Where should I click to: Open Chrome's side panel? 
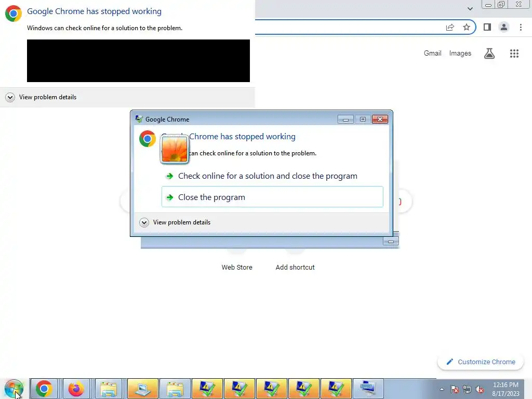point(487,27)
